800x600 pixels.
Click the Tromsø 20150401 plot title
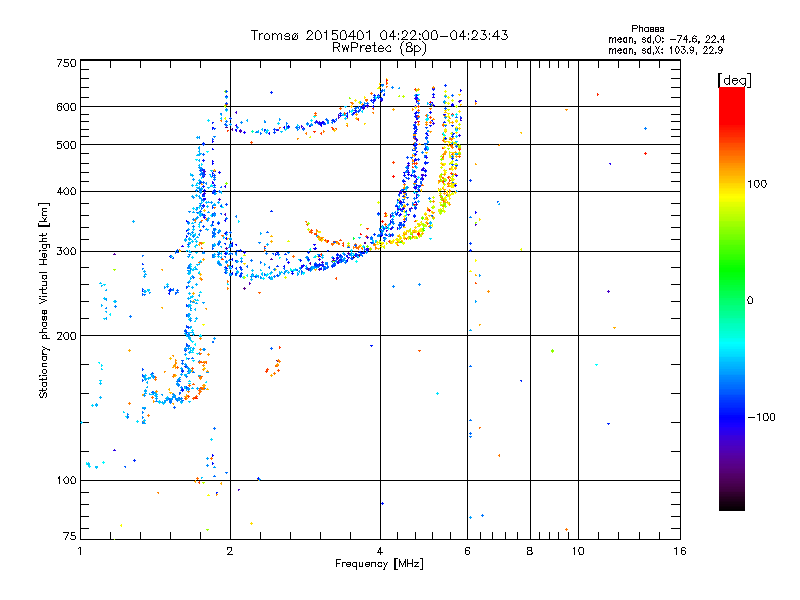tap(379, 35)
